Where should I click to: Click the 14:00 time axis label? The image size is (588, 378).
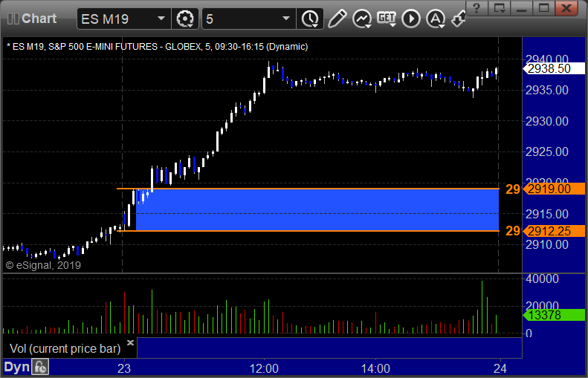375,368
